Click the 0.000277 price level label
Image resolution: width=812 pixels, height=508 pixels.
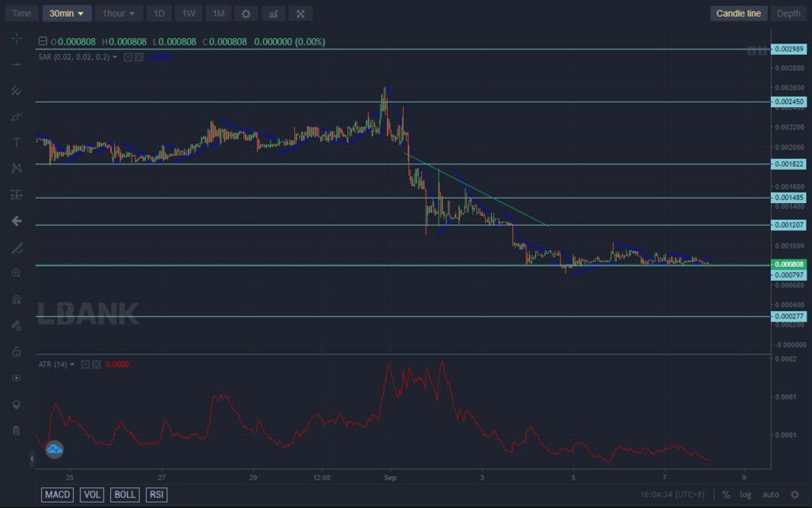coord(789,316)
